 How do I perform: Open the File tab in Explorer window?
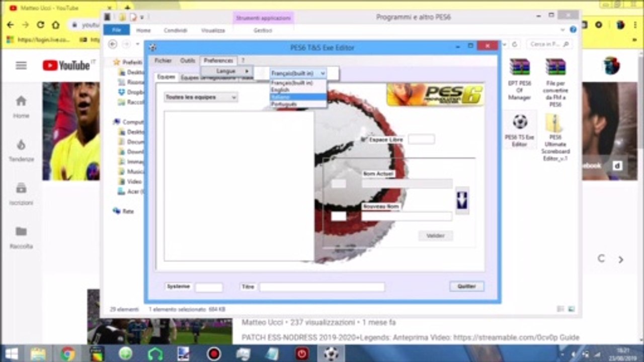[116, 30]
